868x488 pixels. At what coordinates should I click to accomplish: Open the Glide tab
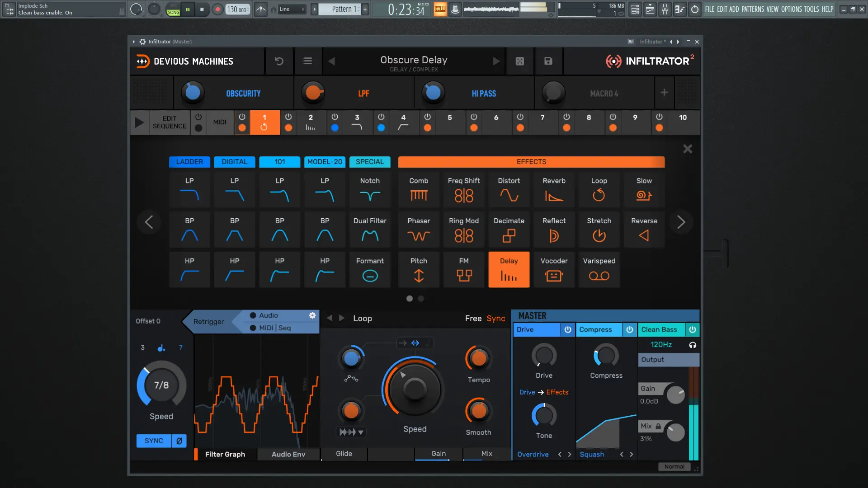pyautogui.click(x=344, y=454)
